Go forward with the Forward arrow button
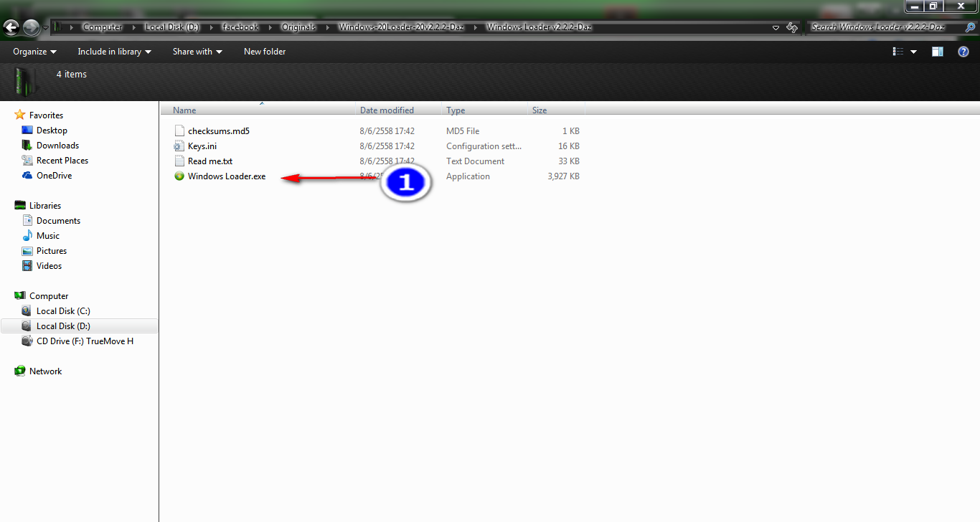The width and height of the screenshot is (980, 522). coord(31,27)
